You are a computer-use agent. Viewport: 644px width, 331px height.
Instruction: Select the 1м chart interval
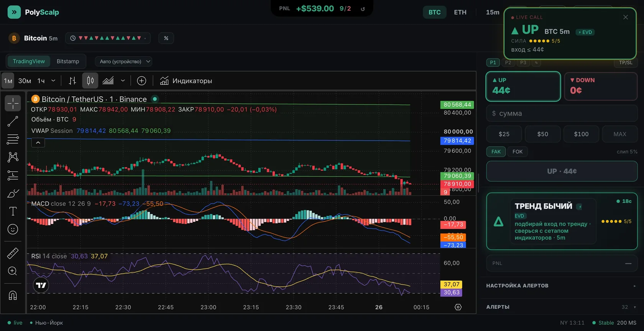[8, 81]
